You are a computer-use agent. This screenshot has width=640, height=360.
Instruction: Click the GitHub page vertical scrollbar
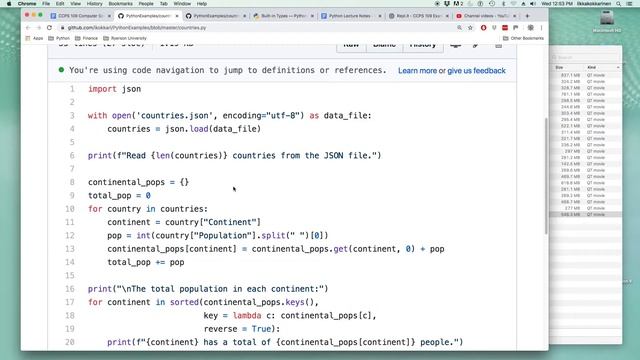pos(546,176)
